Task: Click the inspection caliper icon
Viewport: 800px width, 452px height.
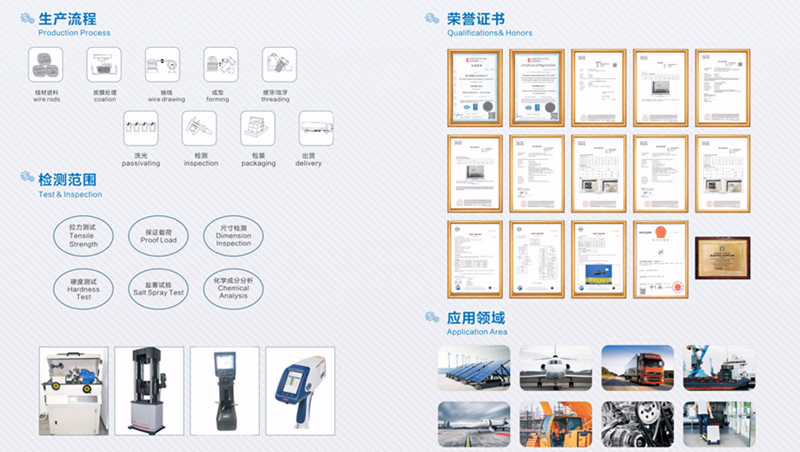Action: (x=200, y=129)
